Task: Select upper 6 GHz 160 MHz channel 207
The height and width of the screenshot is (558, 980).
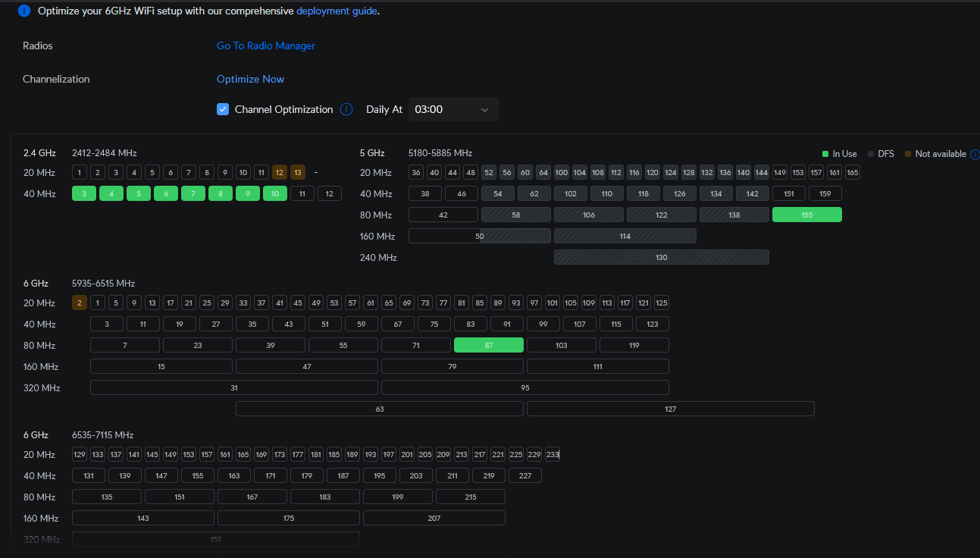Action: click(434, 518)
